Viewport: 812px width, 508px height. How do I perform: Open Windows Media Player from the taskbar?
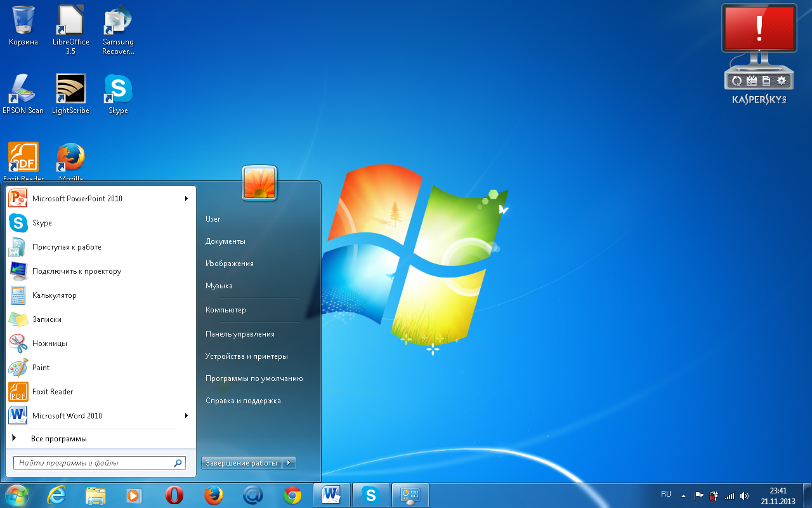134,495
